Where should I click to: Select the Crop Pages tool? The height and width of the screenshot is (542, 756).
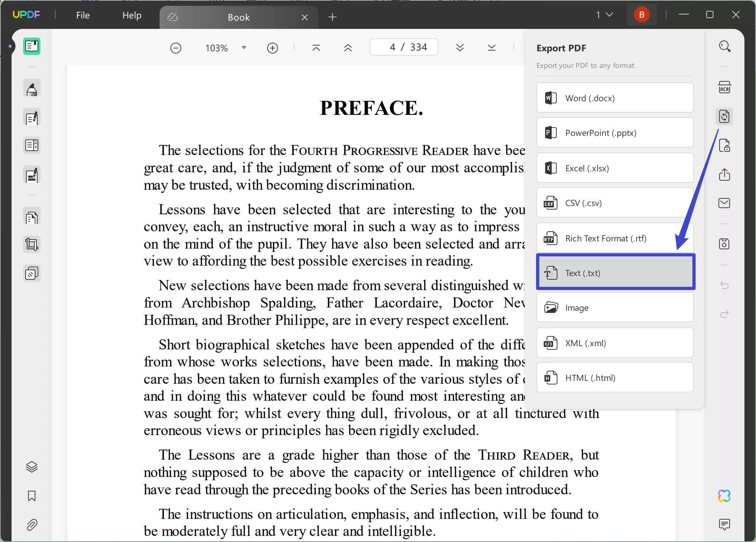(32, 244)
